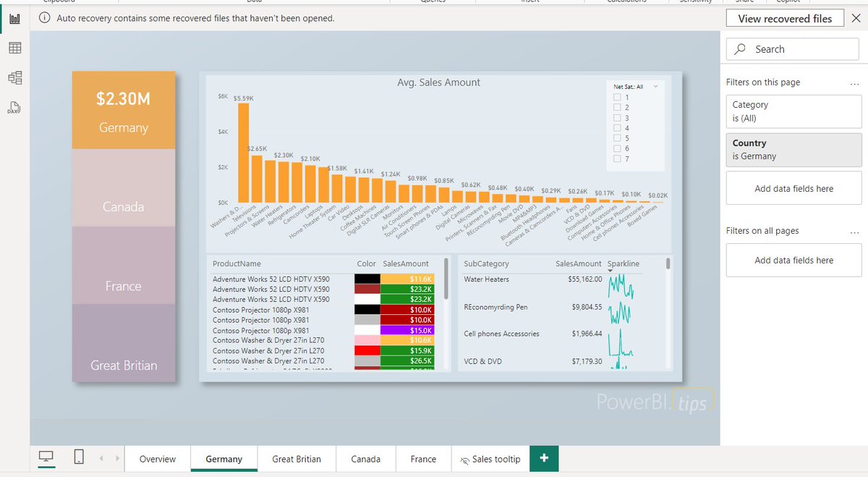Open Model view icon

click(x=14, y=77)
